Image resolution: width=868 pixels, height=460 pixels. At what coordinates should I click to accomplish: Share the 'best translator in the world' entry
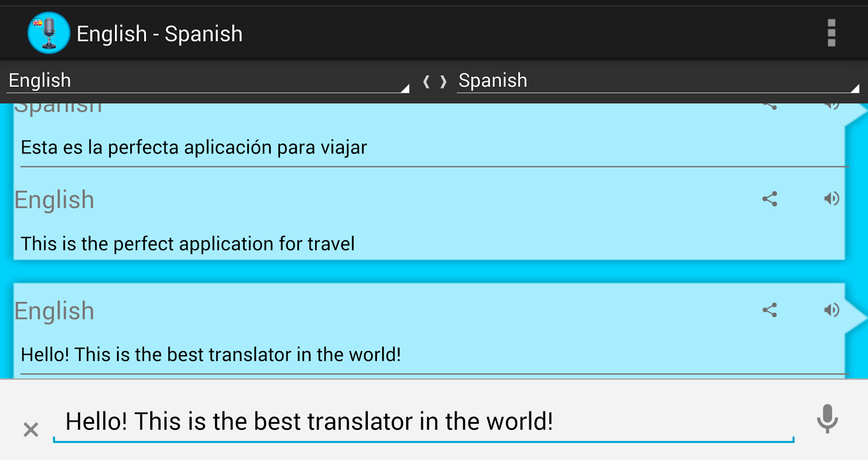769,310
